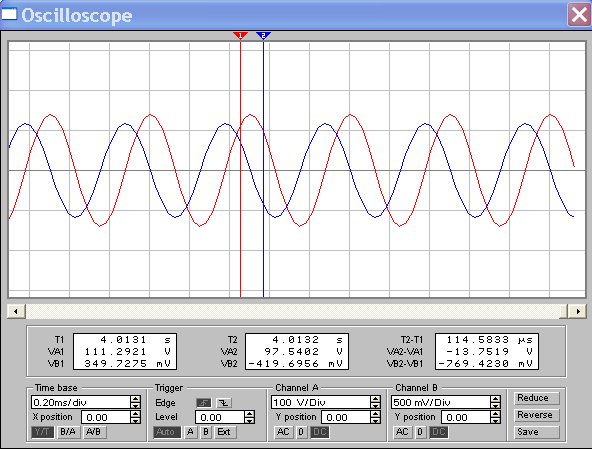Increase time base with up arrow
The height and width of the screenshot is (449, 592).
coord(136,399)
